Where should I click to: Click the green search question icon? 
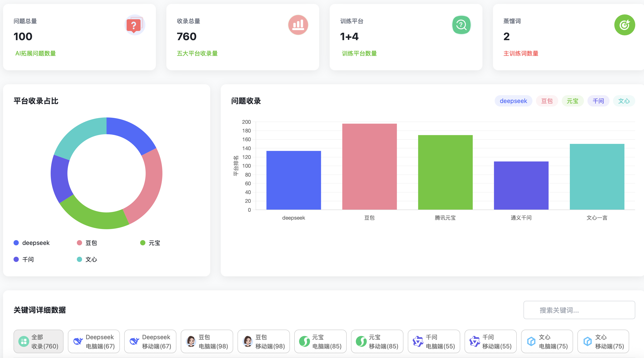tap(461, 25)
